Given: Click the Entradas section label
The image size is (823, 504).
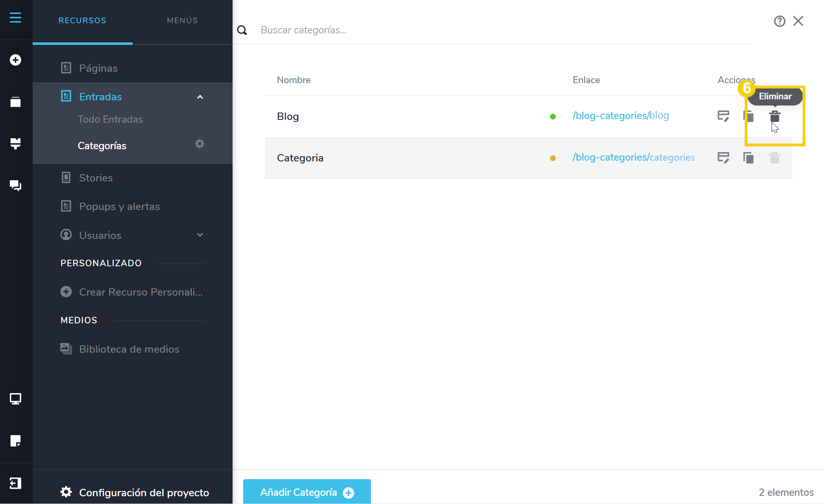Looking at the screenshot, I should pyautogui.click(x=100, y=97).
